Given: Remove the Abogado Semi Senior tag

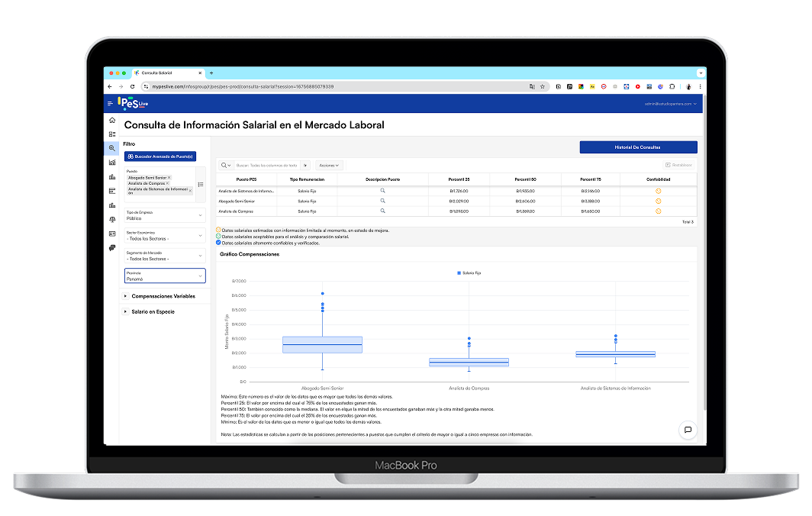Looking at the screenshot, I should (169, 177).
